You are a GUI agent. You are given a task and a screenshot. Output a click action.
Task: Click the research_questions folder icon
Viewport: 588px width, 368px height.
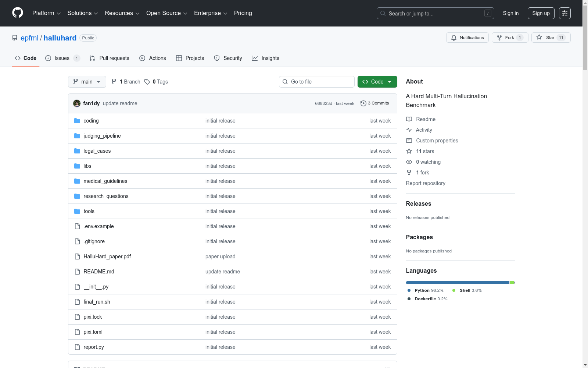[77, 196]
